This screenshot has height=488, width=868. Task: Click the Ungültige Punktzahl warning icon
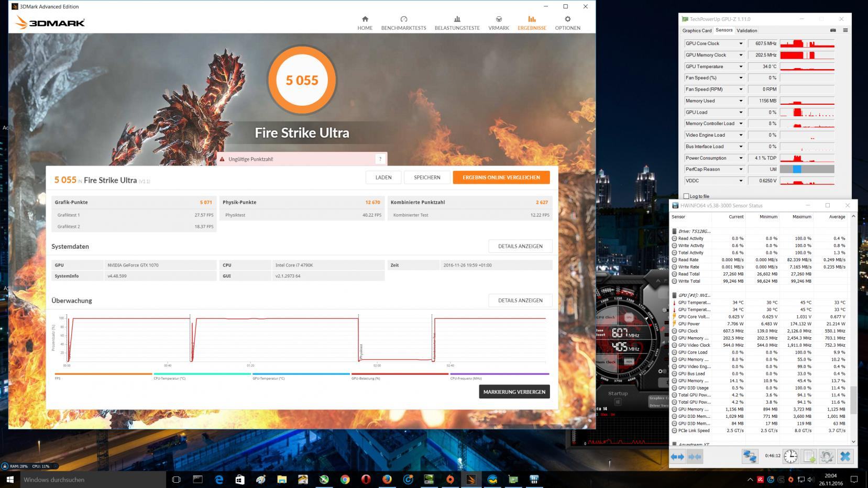(x=222, y=159)
